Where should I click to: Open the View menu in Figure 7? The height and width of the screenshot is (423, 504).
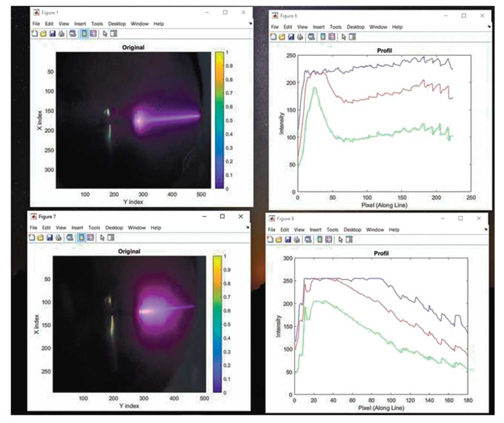pos(61,228)
